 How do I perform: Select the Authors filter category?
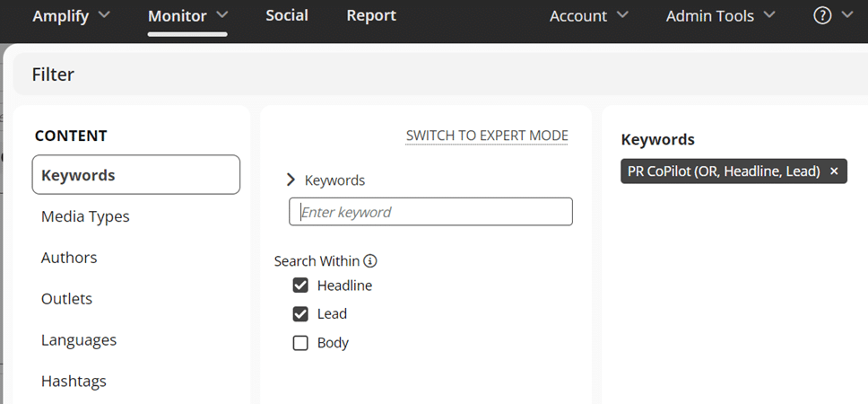(69, 258)
